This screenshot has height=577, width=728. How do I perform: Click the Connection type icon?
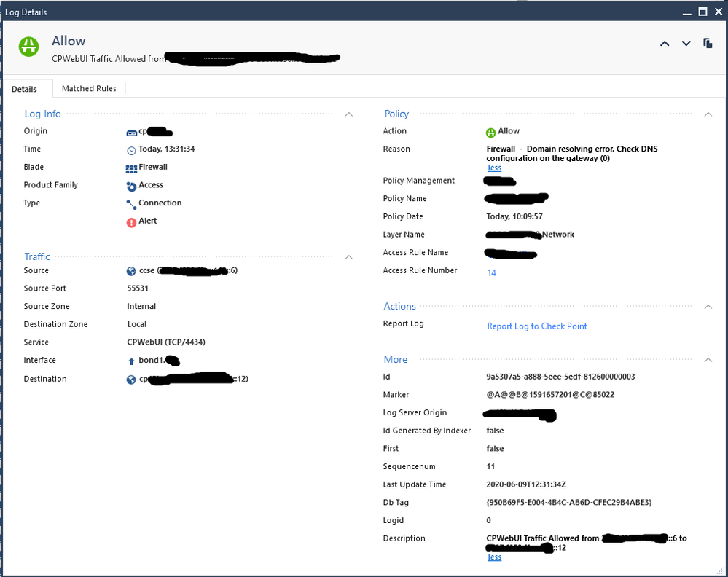[131, 204]
